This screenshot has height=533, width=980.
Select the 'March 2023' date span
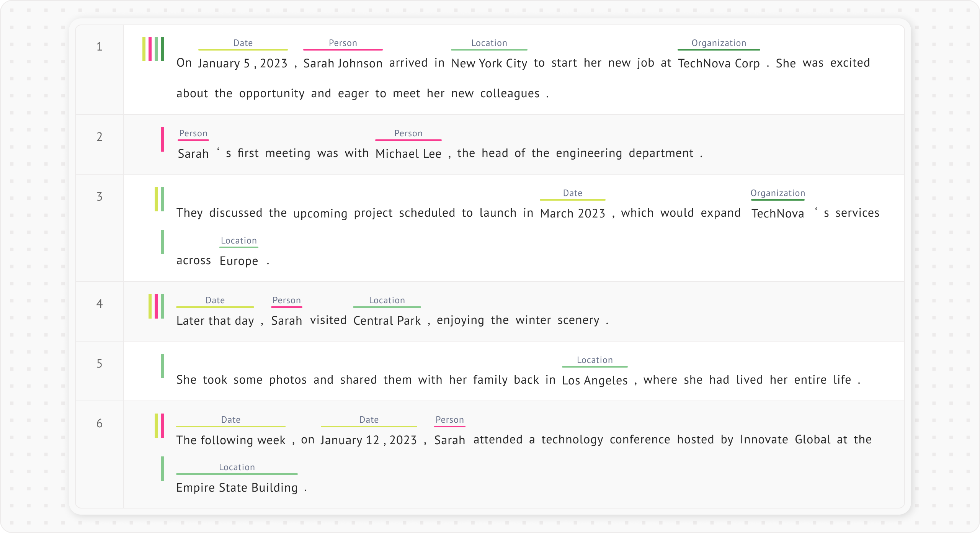pyautogui.click(x=572, y=213)
